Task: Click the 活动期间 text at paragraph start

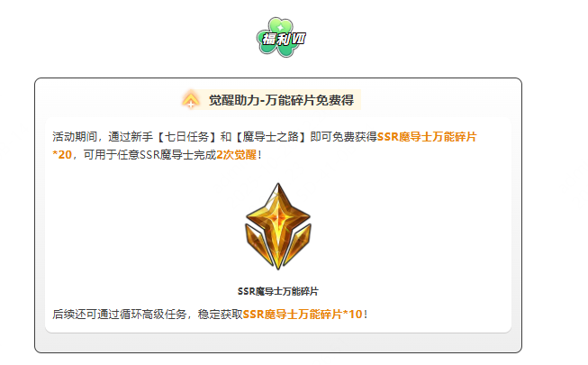Action: (75, 137)
